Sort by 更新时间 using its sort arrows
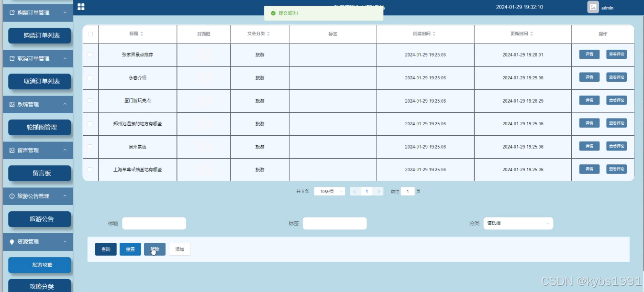 532,34
